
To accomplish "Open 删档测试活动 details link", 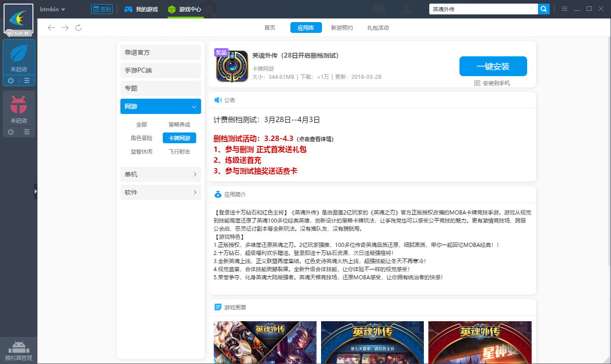I will (x=314, y=139).
